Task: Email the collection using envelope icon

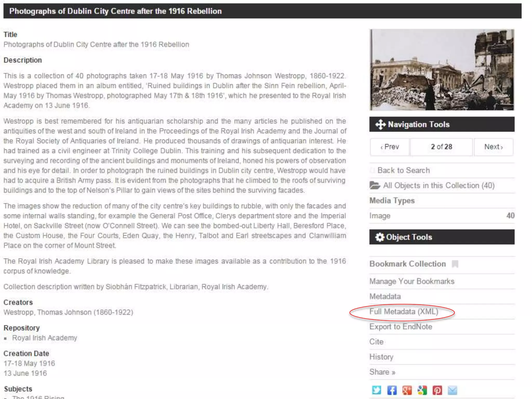Action: [x=453, y=390]
